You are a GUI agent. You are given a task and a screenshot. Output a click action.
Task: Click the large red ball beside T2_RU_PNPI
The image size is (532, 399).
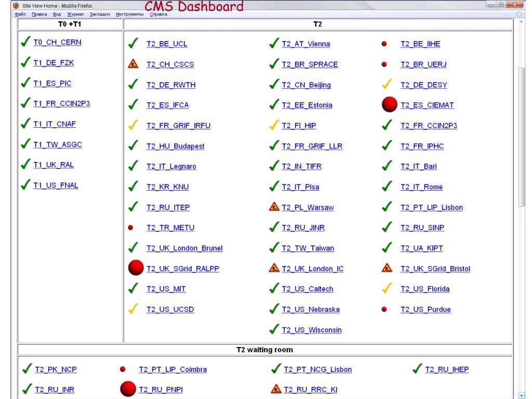(128, 389)
